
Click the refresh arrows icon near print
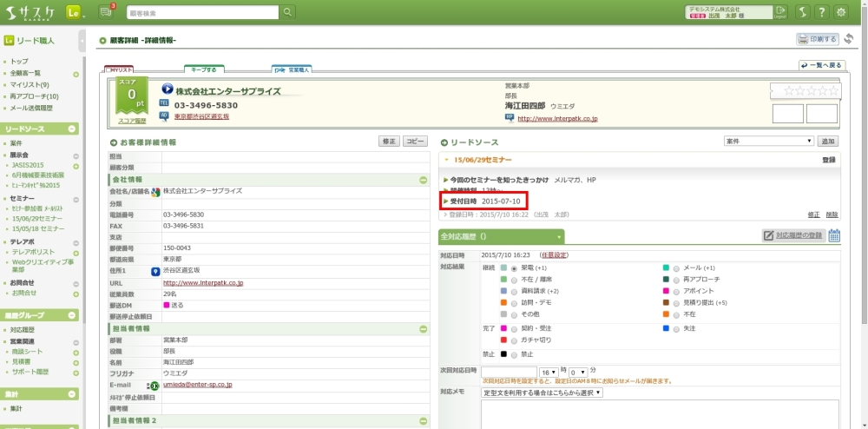(849, 39)
